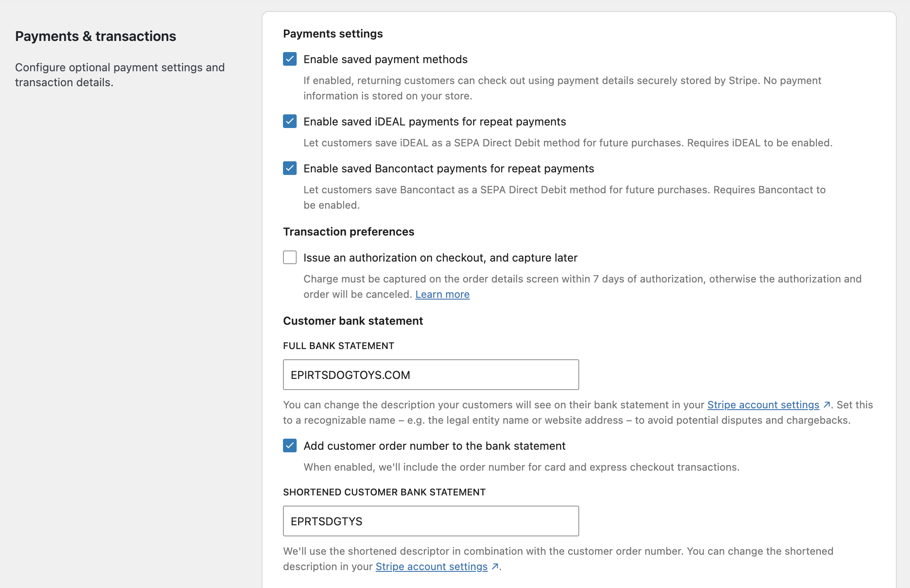The width and height of the screenshot is (910, 588).
Task: Click the Enable saved Bancontact payments label
Action: coord(448,169)
